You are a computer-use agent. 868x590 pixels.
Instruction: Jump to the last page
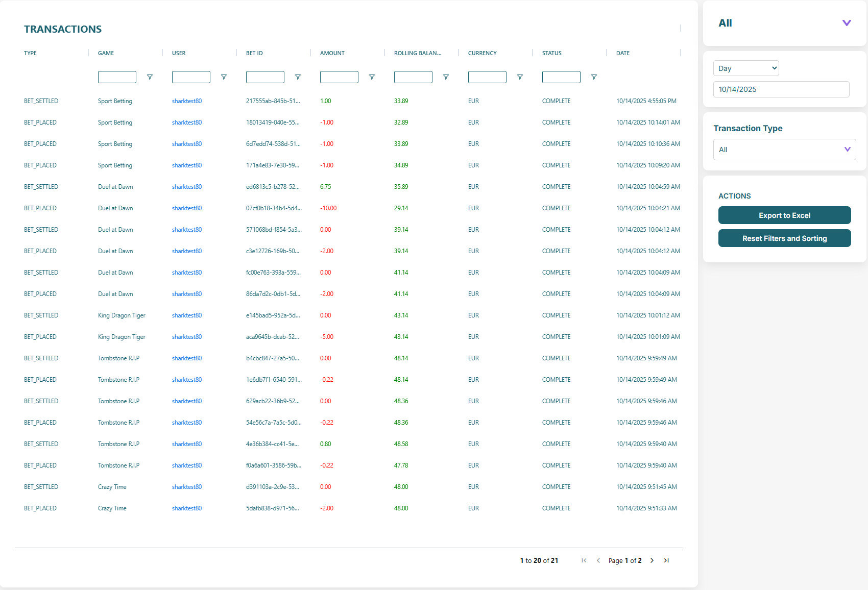[666, 560]
